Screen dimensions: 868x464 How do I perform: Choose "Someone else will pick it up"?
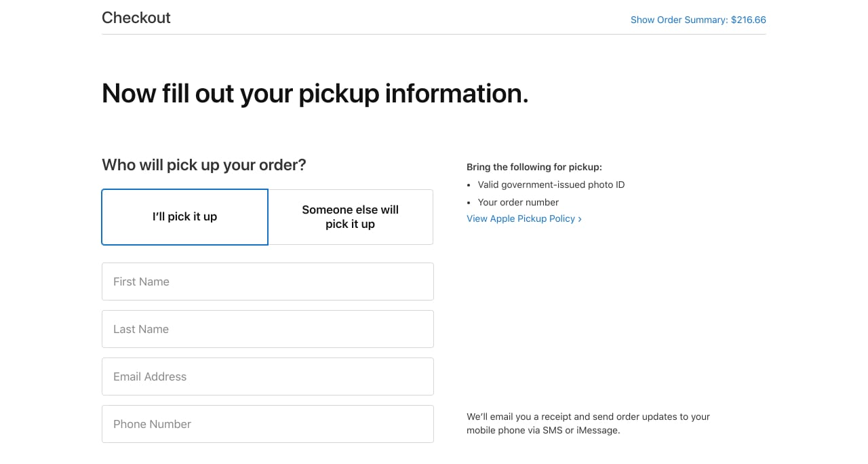coord(351,217)
